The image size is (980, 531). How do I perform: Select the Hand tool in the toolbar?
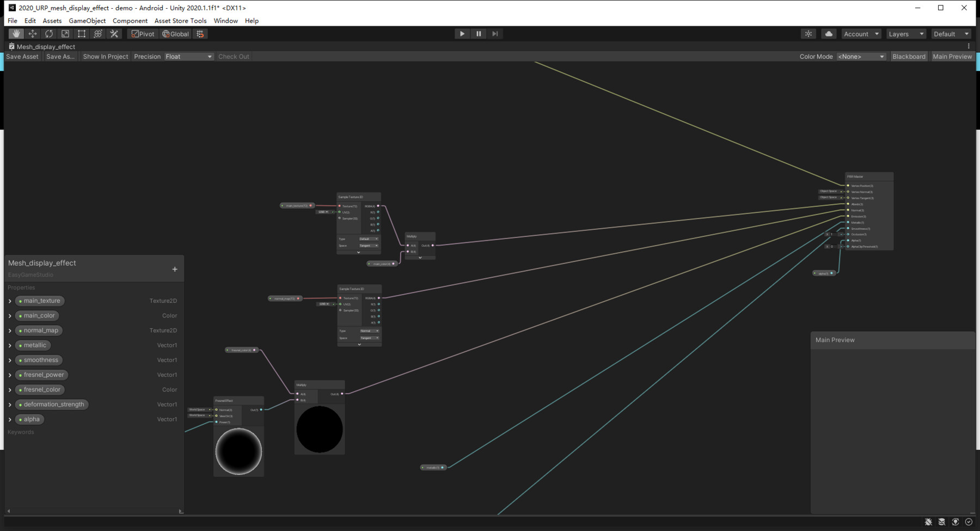click(16, 33)
